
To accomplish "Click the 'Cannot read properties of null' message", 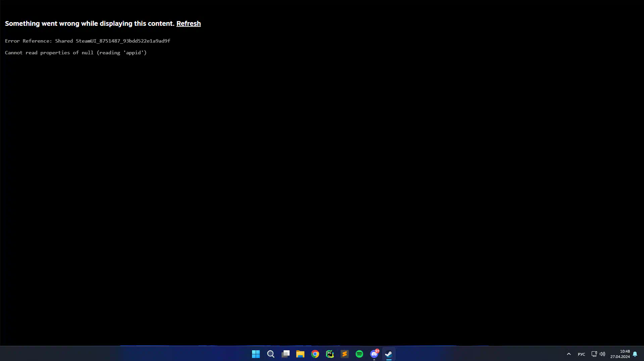I will point(76,53).
